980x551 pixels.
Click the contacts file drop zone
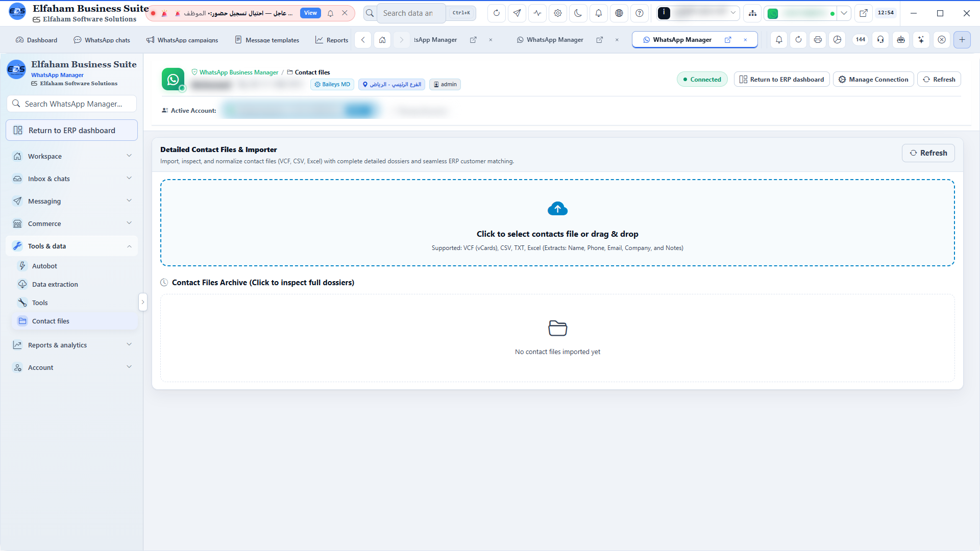click(x=557, y=222)
